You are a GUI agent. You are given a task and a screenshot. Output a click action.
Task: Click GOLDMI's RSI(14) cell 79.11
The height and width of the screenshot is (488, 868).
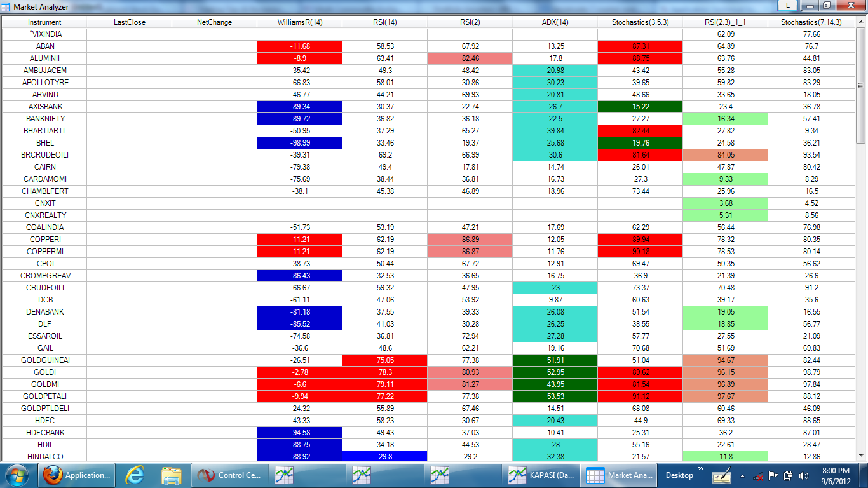point(385,384)
